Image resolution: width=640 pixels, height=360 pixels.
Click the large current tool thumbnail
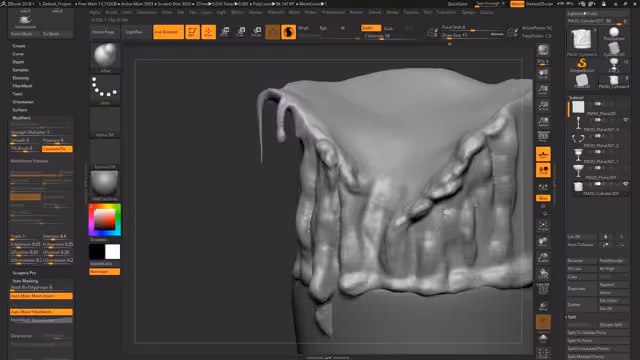pyautogui.click(x=582, y=41)
